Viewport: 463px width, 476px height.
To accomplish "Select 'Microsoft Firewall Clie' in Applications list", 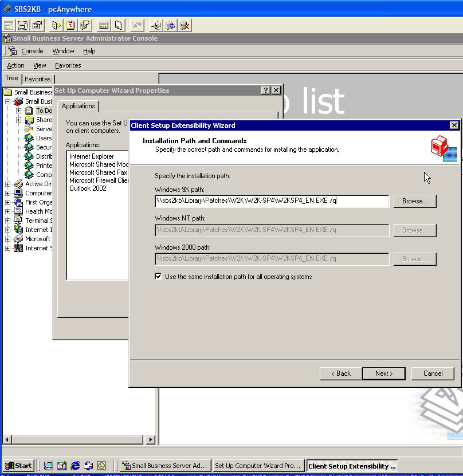I will point(99,180).
